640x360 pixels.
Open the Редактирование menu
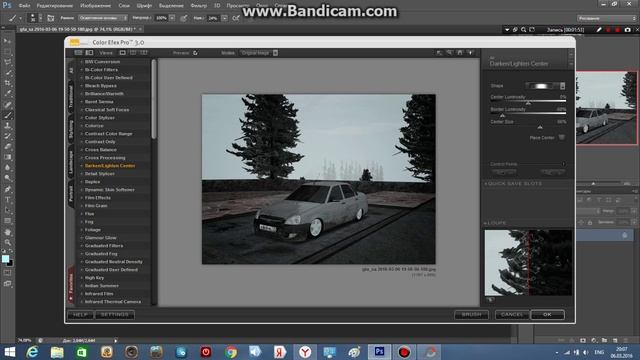(x=55, y=6)
